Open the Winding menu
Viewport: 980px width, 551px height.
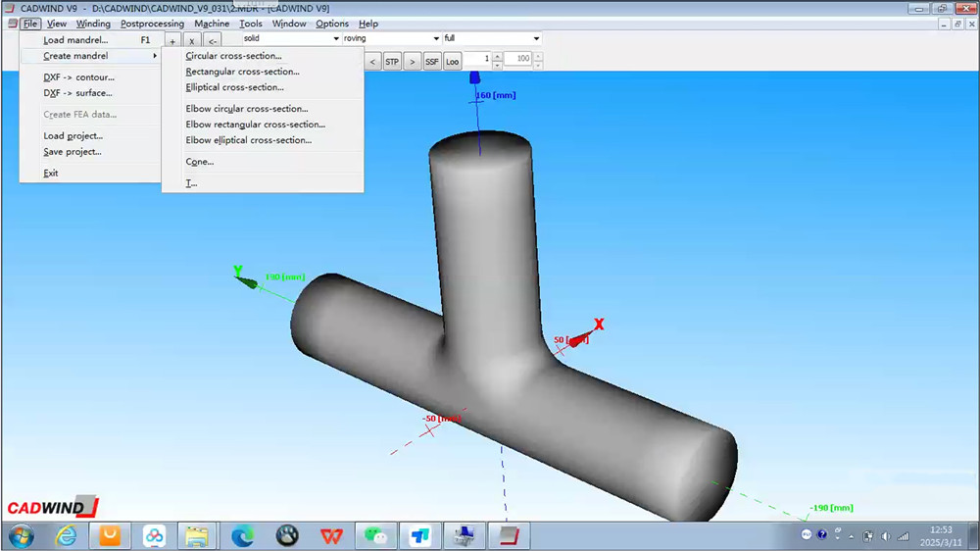tap(93, 24)
